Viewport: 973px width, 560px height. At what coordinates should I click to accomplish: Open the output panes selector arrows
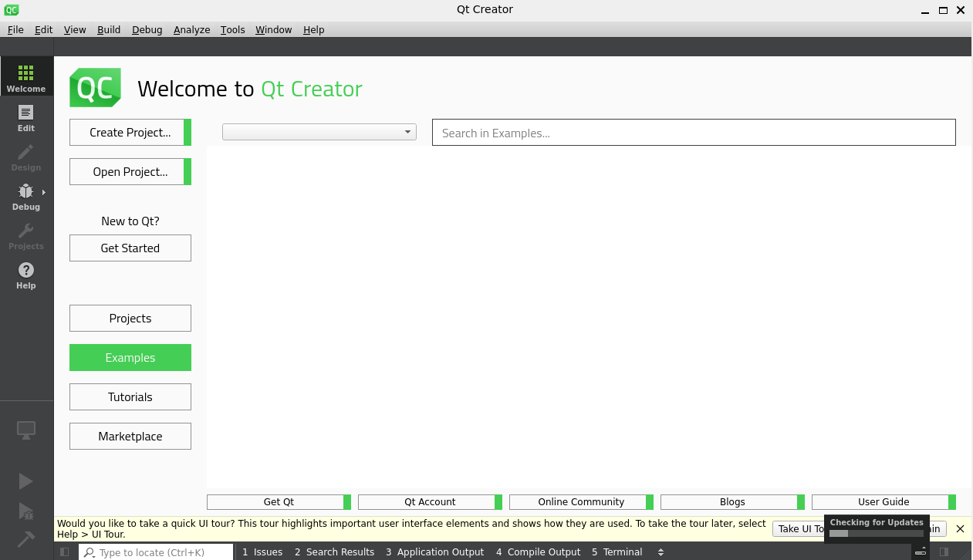[x=660, y=552]
